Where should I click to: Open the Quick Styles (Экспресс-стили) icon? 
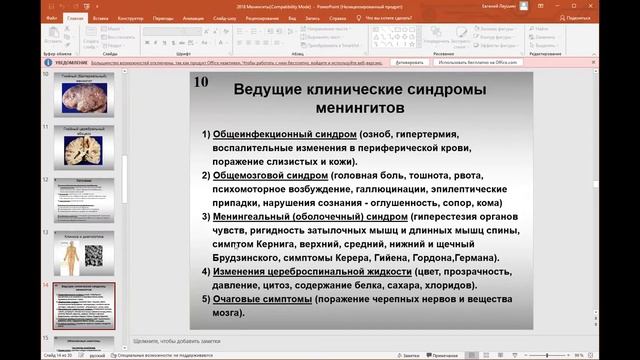coord(461,33)
